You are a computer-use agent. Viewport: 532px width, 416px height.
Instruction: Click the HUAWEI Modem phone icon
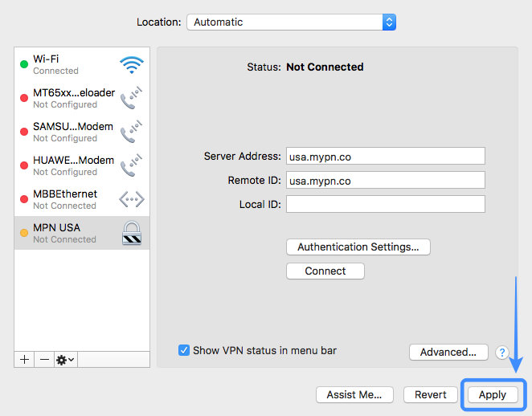(131, 165)
